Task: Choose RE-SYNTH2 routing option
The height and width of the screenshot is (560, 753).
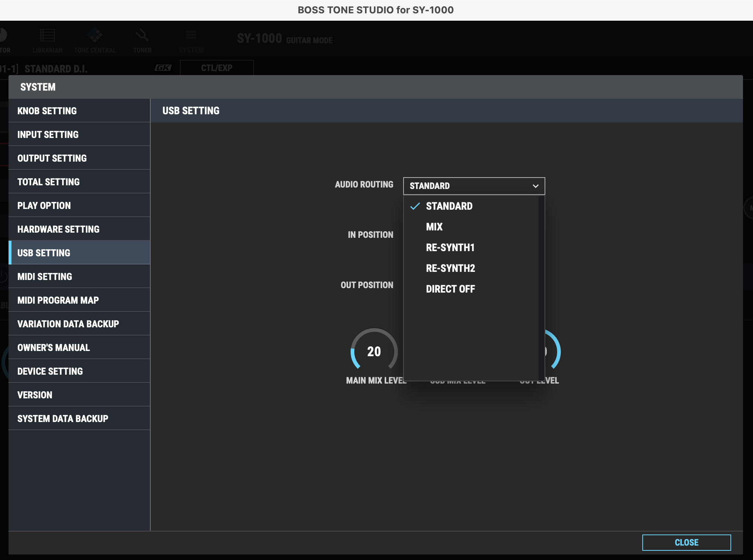Action: pos(451,268)
